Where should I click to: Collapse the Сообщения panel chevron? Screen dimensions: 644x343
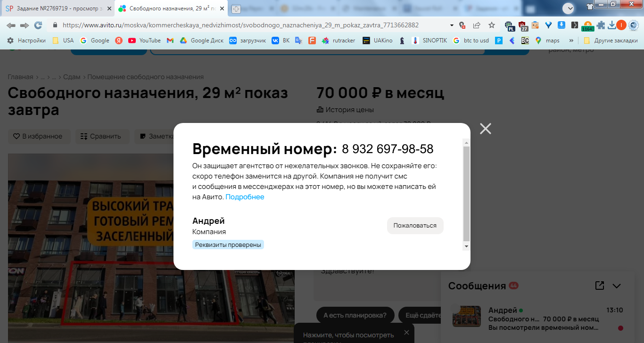[617, 286]
